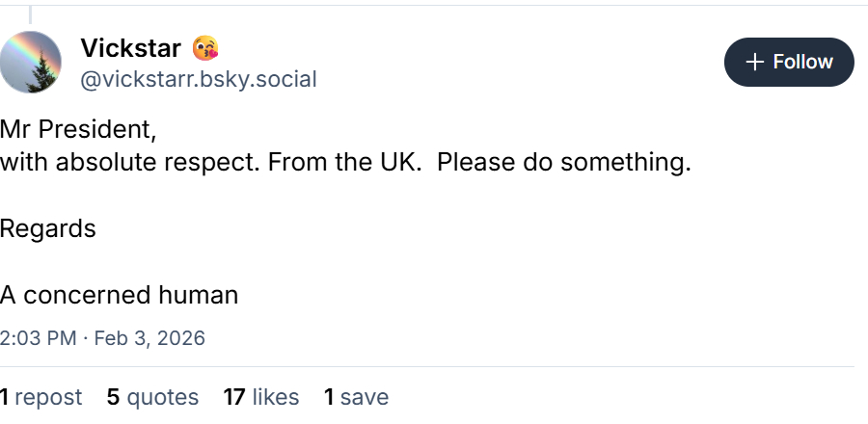Click the word "Regards" in the post
Viewport: 868px width, 424px height.
pyautogui.click(x=48, y=228)
